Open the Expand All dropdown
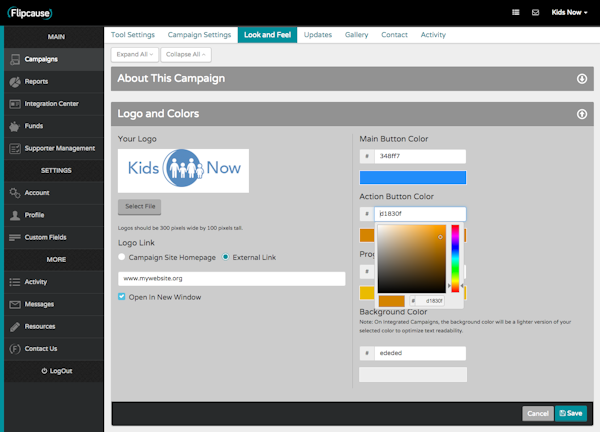Screen dimensions: 600x432 click(x=133, y=54)
